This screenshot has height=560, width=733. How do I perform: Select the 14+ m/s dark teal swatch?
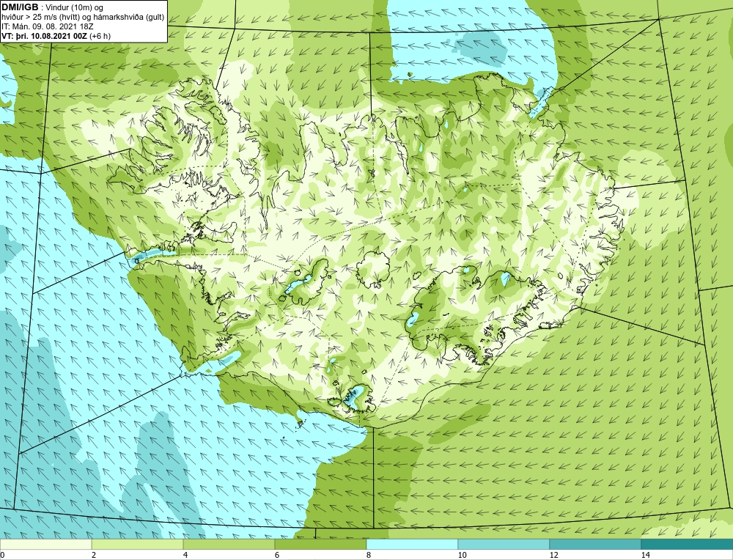click(x=688, y=544)
